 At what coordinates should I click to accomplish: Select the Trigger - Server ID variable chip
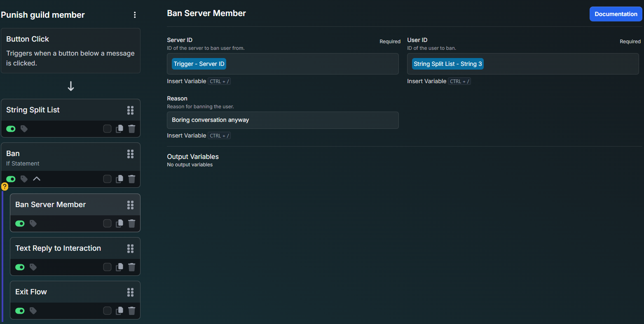click(199, 64)
